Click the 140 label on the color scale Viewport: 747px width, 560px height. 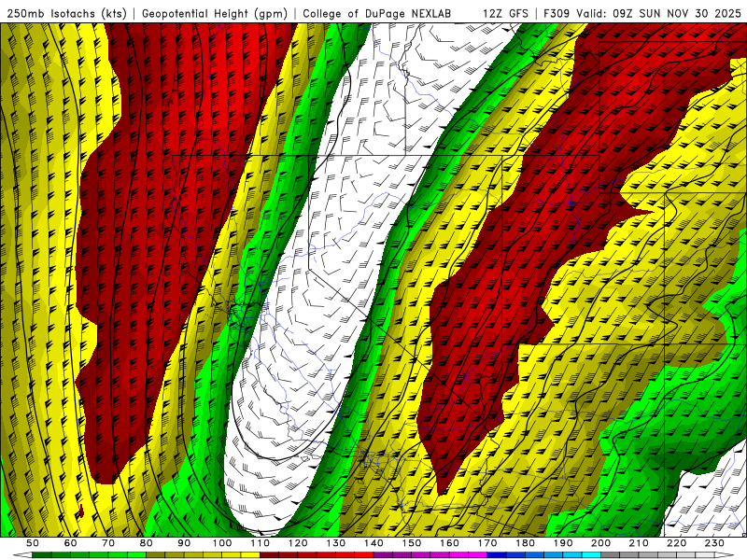tap(374, 543)
